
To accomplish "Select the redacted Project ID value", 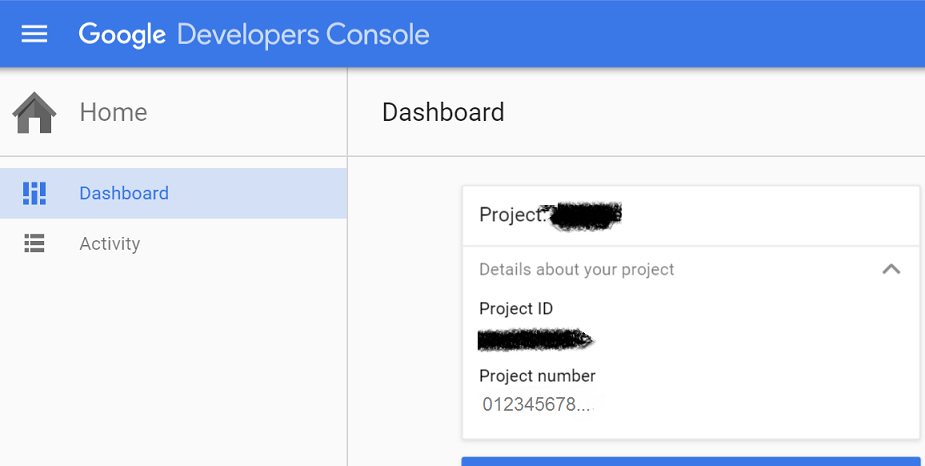I will click(x=535, y=341).
